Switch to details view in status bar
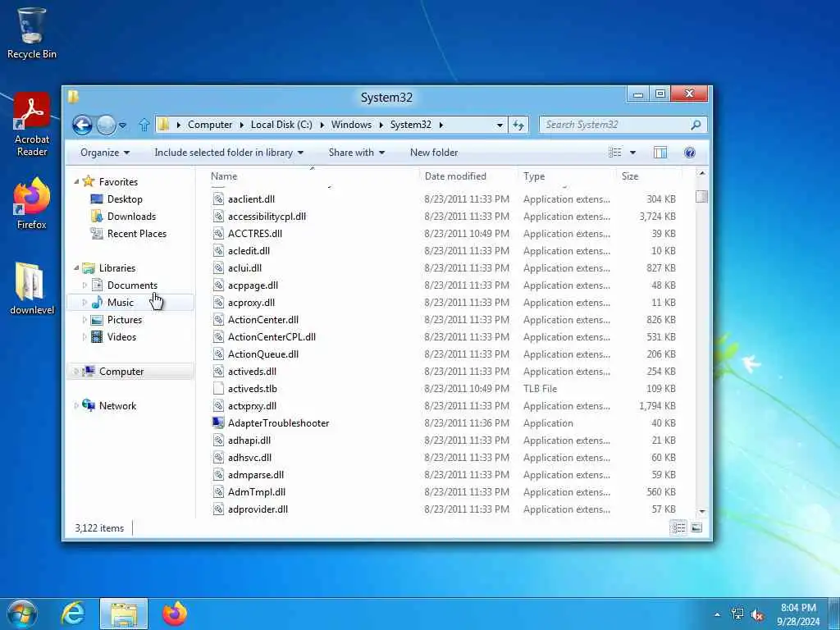The width and height of the screenshot is (840, 630). pos(678,528)
